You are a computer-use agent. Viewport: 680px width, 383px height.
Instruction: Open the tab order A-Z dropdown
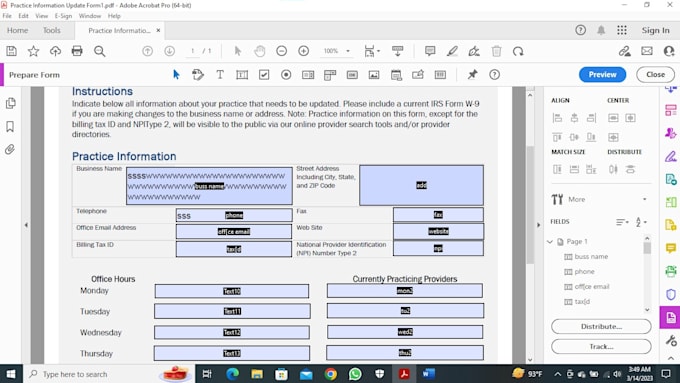(641, 222)
